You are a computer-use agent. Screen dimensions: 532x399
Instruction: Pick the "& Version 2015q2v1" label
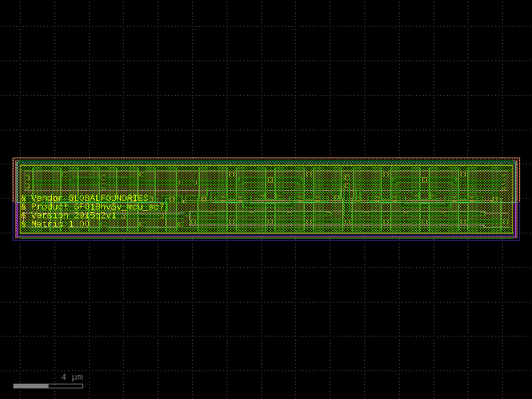pos(68,215)
